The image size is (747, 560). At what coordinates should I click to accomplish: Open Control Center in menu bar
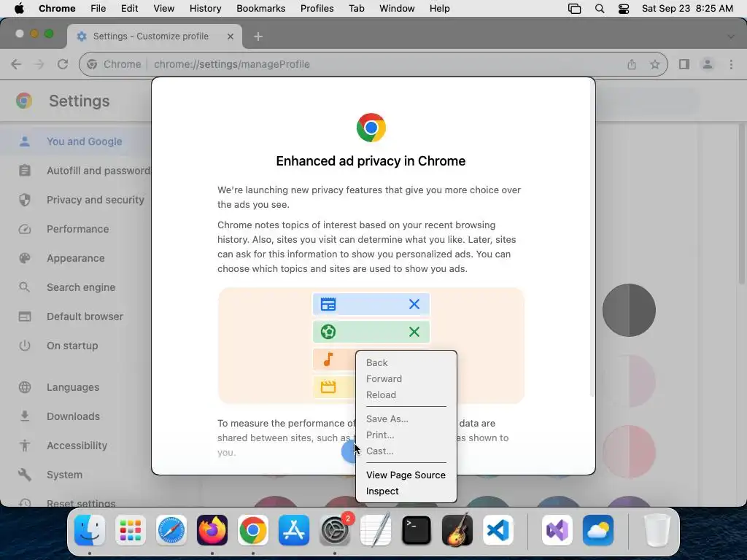[624, 9]
